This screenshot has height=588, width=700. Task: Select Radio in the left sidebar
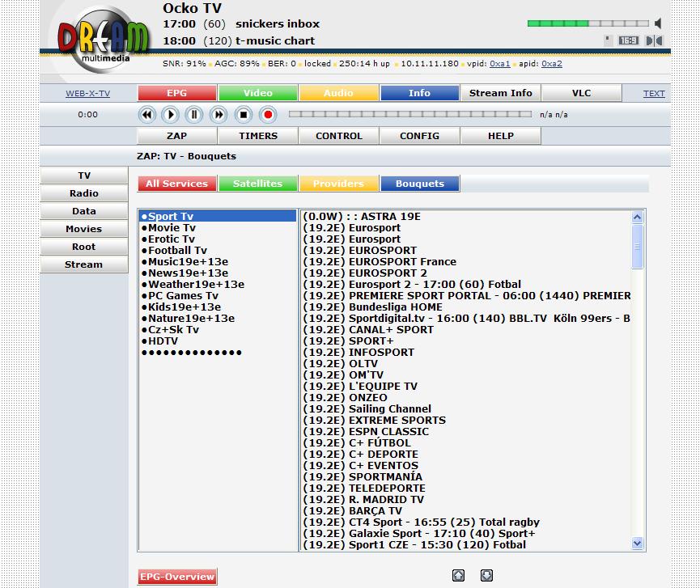pyautogui.click(x=84, y=193)
